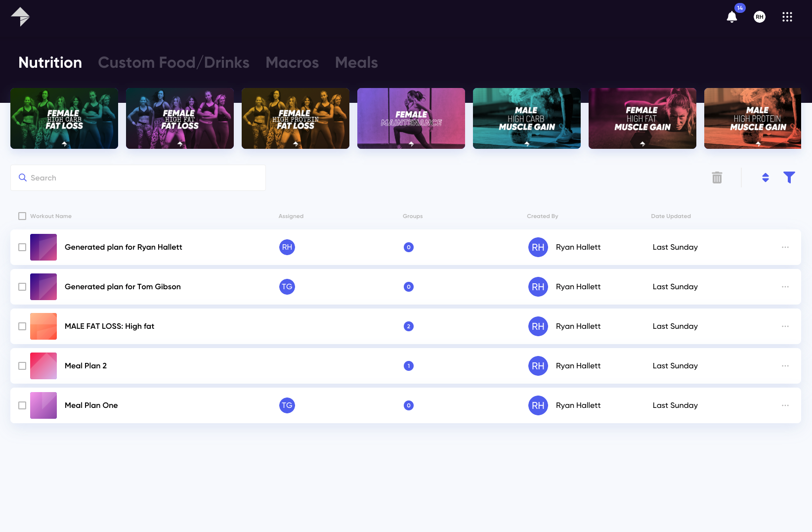Click the app logo in the header
Screen dimensions: 812x532
(x=20, y=17)
